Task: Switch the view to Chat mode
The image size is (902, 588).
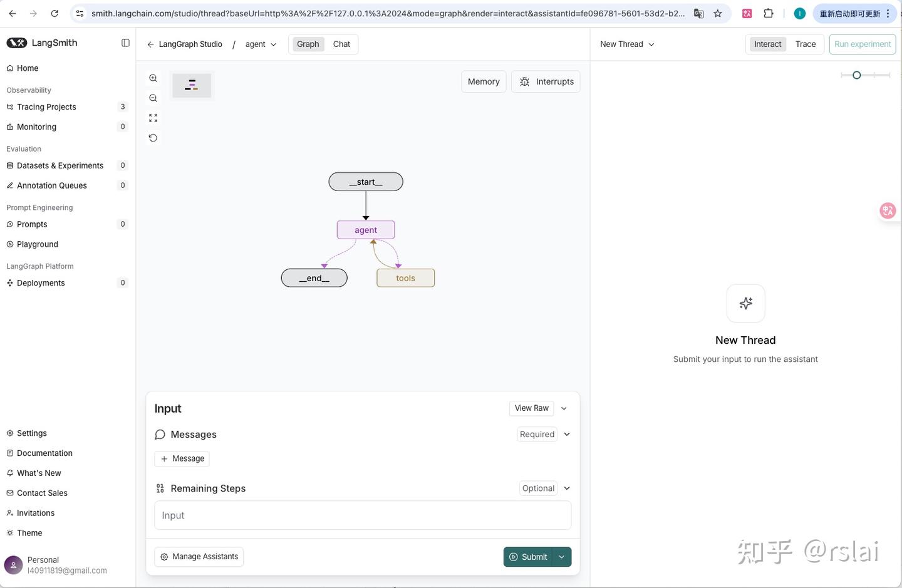Action: (341, 44)
